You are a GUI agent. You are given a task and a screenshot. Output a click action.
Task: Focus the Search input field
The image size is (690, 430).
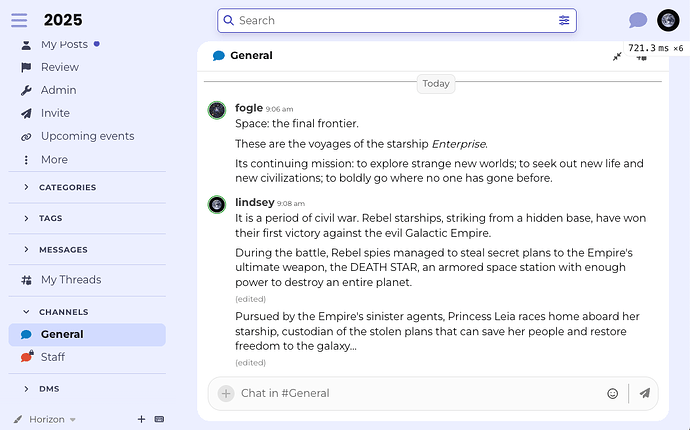click(x=396, y=20)
